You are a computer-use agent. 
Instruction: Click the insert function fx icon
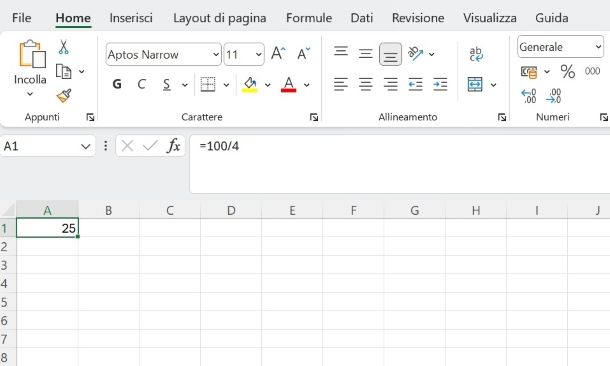[x=174, y=146]
